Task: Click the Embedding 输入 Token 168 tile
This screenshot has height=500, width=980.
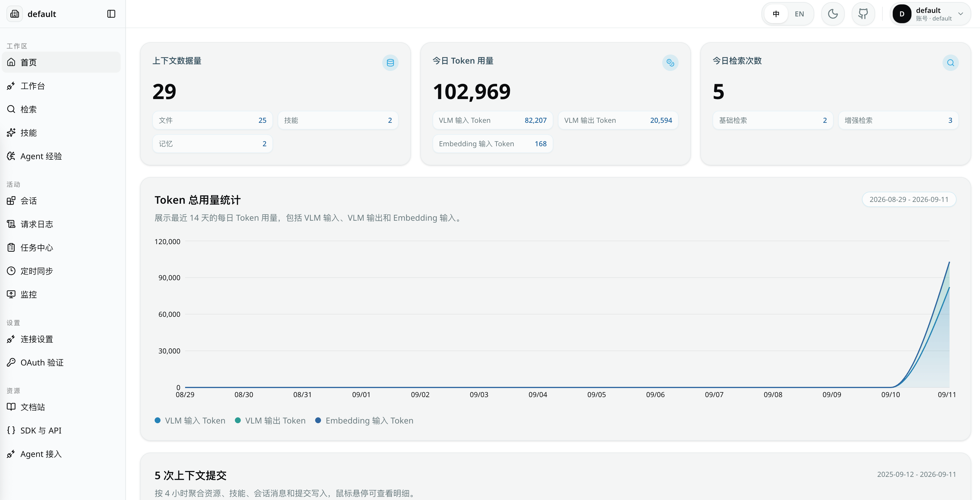Action: coord(493,144)
